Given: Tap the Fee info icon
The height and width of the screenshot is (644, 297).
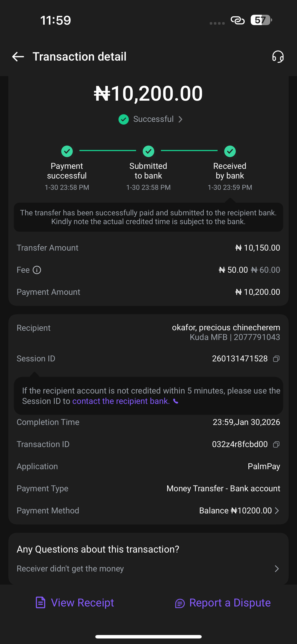Looking at the screenshot, I should pos(37,270).
